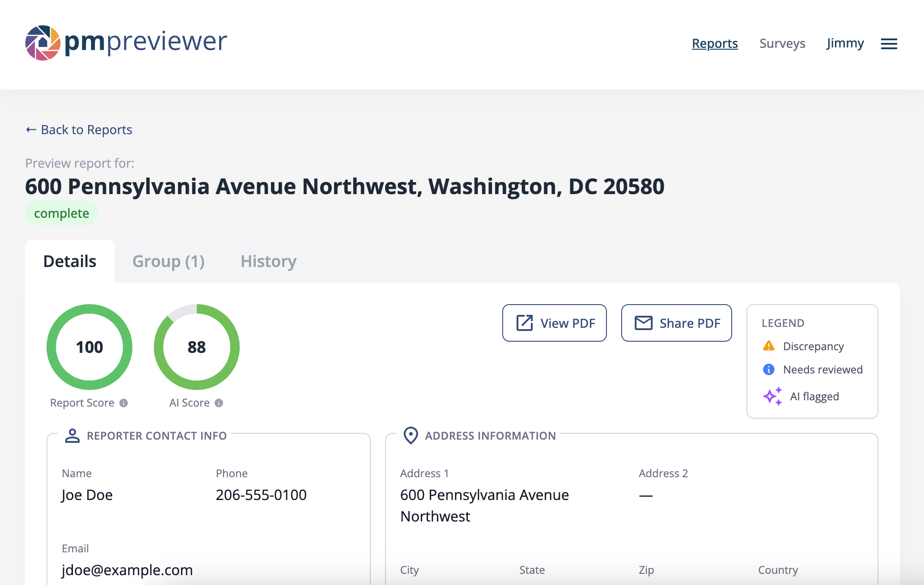Screen dimensions: 924x585
Task: Click the Country field label
Action: (778, 570)
